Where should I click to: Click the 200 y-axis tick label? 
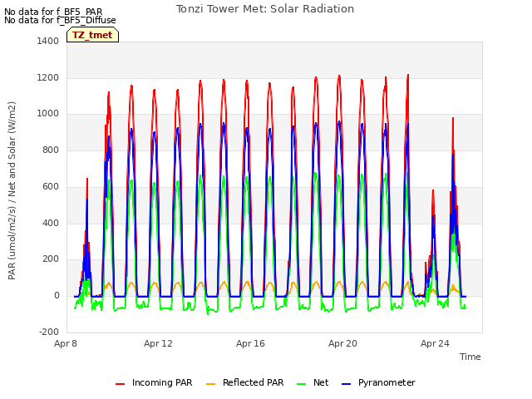coord(51,259)
